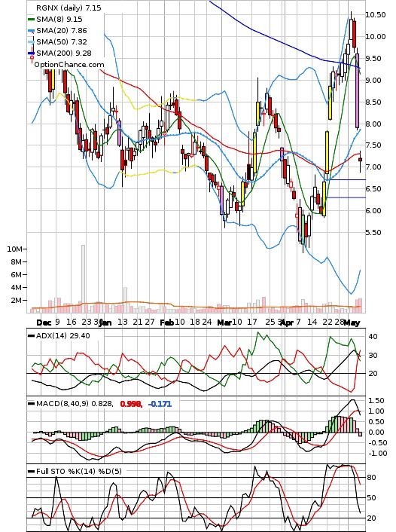Click the 40 label on ADX axis
This screenshot has height=532, width=396.
373,337
